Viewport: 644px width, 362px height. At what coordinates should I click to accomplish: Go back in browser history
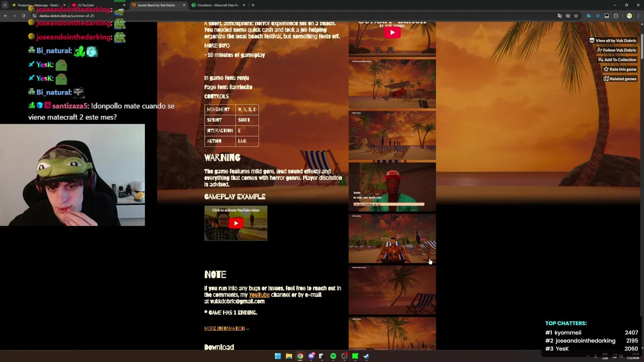coord(6,16)
